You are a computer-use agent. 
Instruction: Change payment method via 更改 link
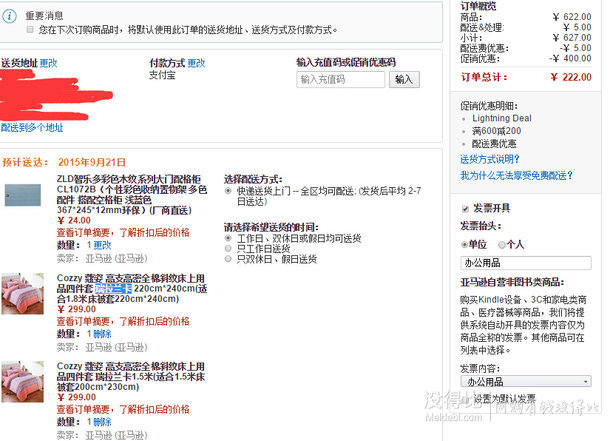point(196,63)
